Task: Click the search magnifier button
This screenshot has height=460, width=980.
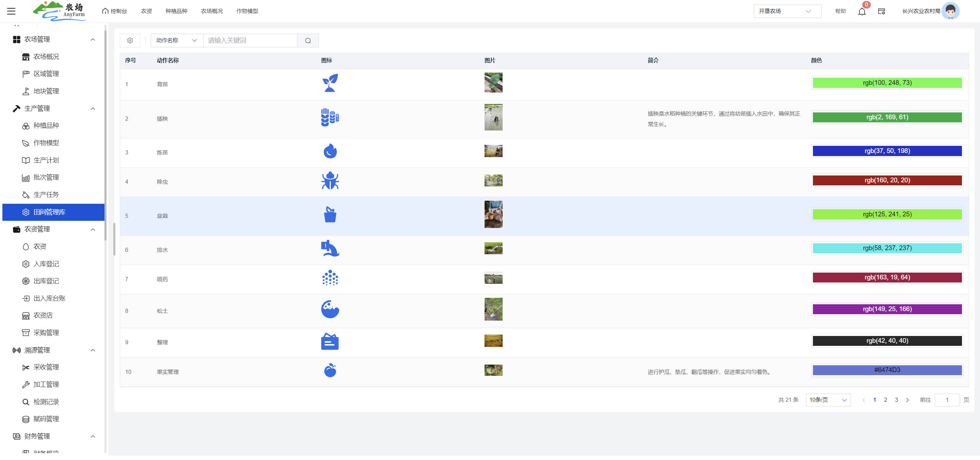Action: click(308, 40)
